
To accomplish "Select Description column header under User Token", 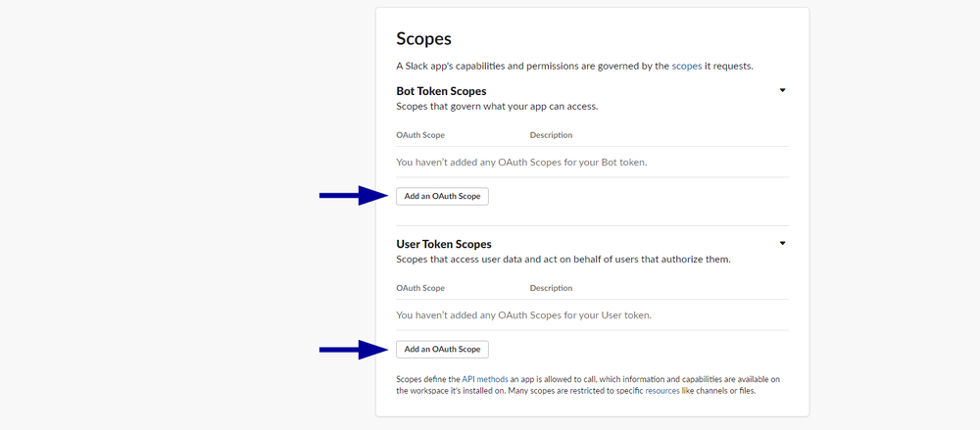I will pos(551,288).
